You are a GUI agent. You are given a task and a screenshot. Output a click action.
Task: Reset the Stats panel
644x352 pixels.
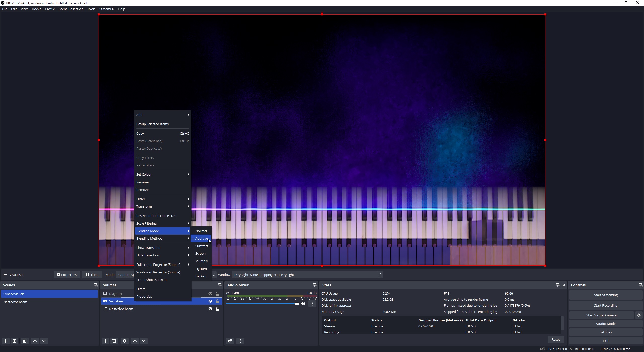555,339
